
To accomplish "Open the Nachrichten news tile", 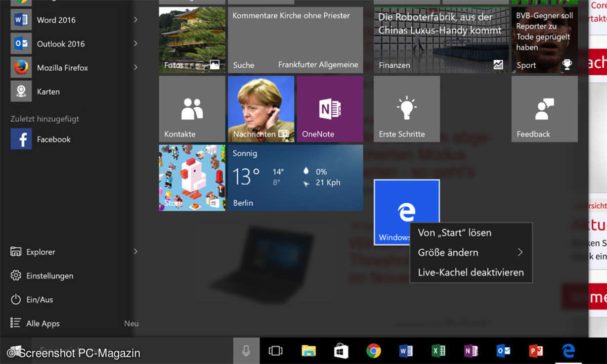I will (261, 109).
